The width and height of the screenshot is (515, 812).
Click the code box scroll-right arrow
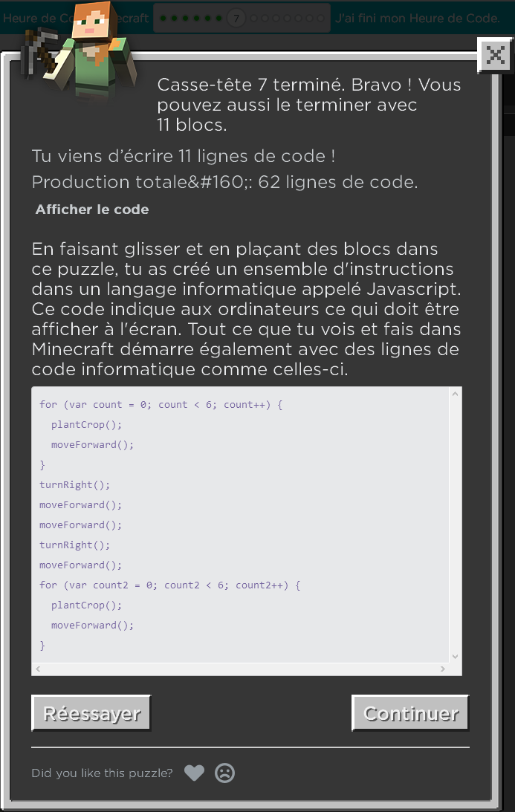[442, 669]
